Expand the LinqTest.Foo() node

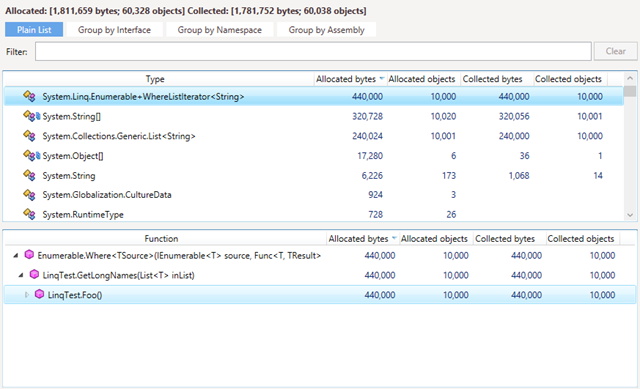coord(27,295)
